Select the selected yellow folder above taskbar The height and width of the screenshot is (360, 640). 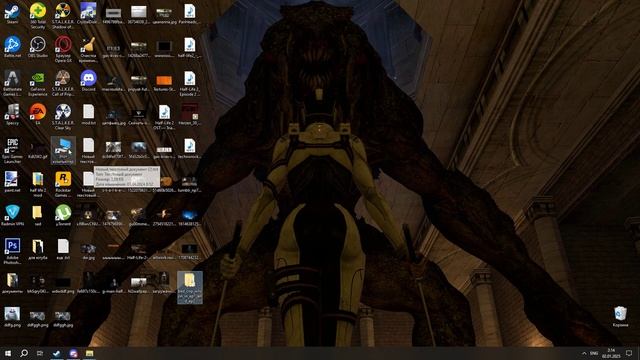coord(190,287)
